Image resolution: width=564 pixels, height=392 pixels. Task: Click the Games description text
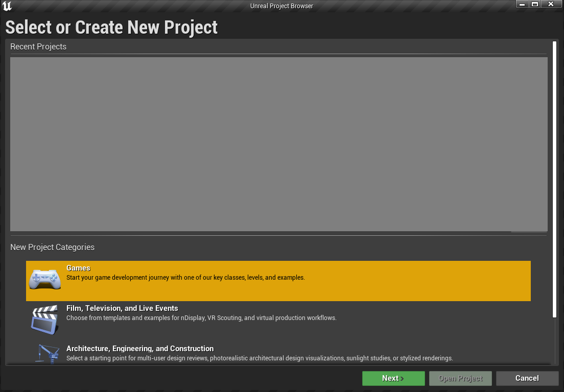185,278
